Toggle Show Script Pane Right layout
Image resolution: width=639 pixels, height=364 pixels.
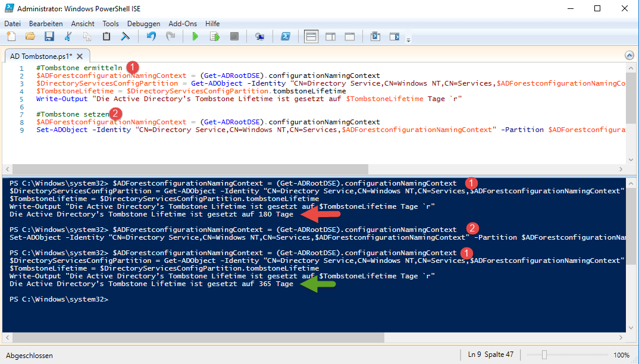coord(330,37)
